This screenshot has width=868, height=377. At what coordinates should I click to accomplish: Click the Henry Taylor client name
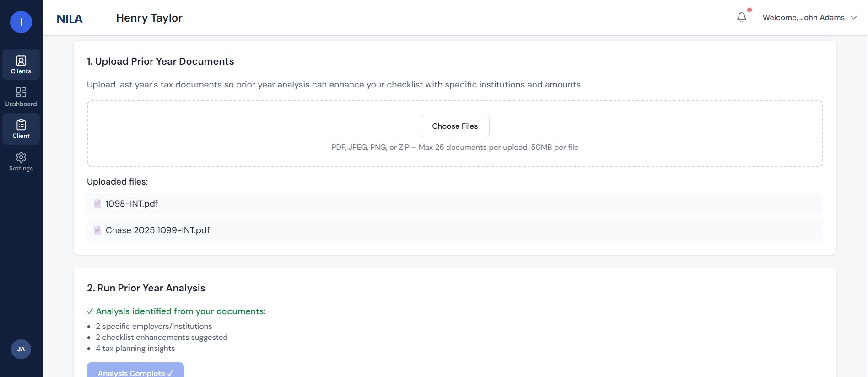[149, 18]
